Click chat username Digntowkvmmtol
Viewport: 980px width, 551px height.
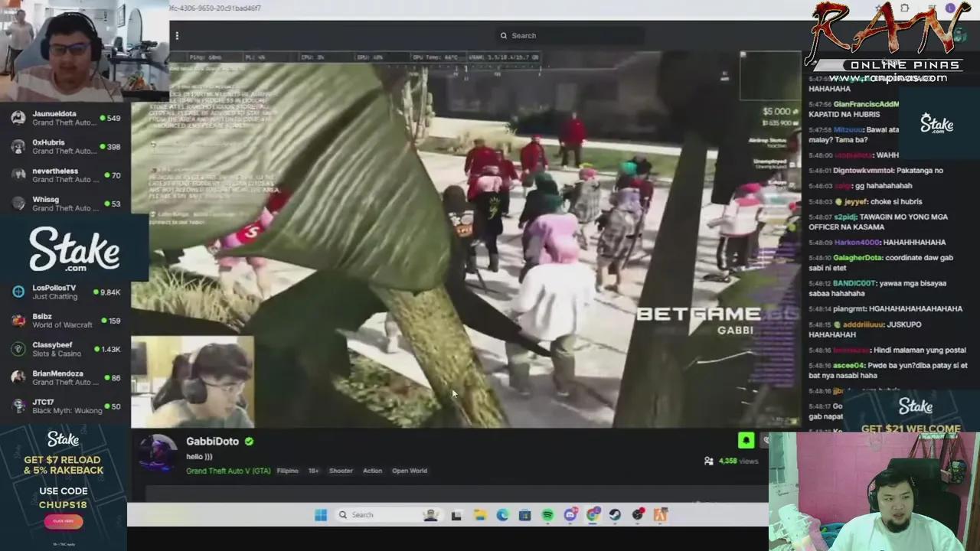point(861,171)
